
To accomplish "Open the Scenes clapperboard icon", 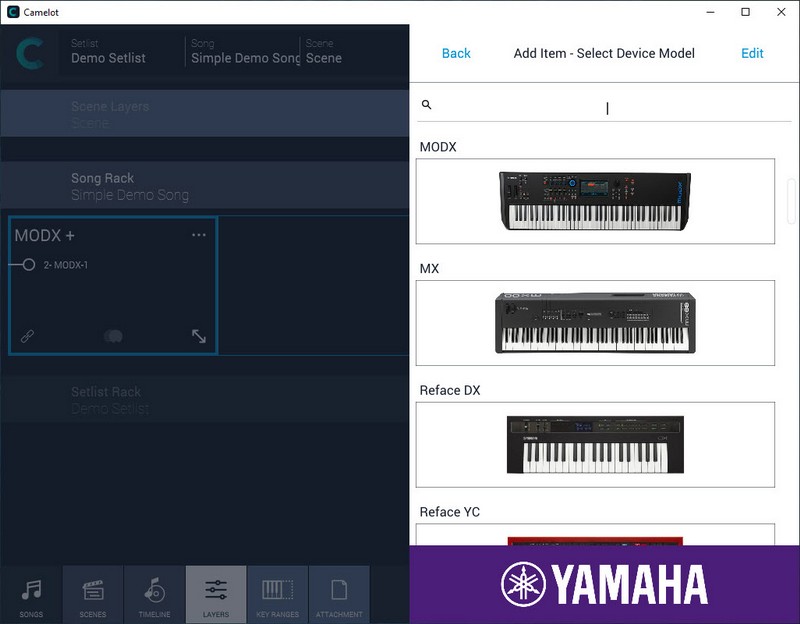I will pyautogui.click(x=93, y=594).
